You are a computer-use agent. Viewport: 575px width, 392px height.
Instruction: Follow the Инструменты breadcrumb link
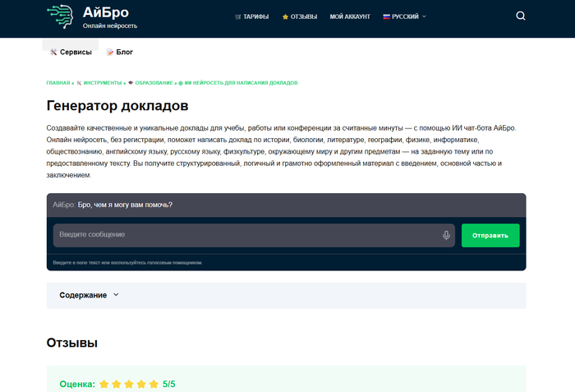103,83
